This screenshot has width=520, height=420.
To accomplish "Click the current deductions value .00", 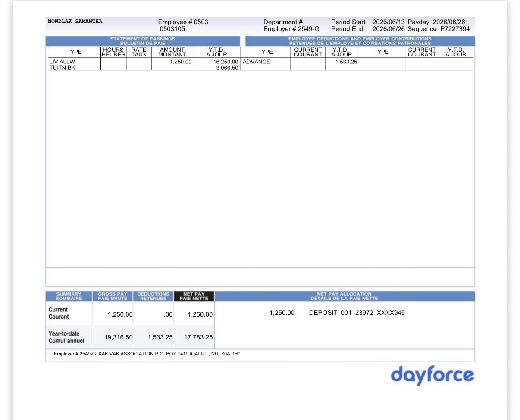I will point(168,314).
